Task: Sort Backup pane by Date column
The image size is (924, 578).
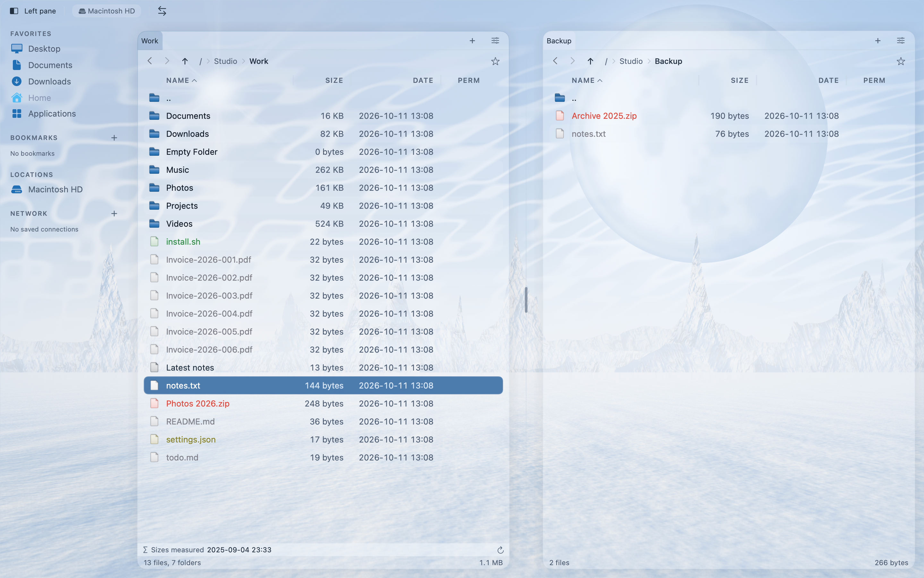Action: [828, 80]
